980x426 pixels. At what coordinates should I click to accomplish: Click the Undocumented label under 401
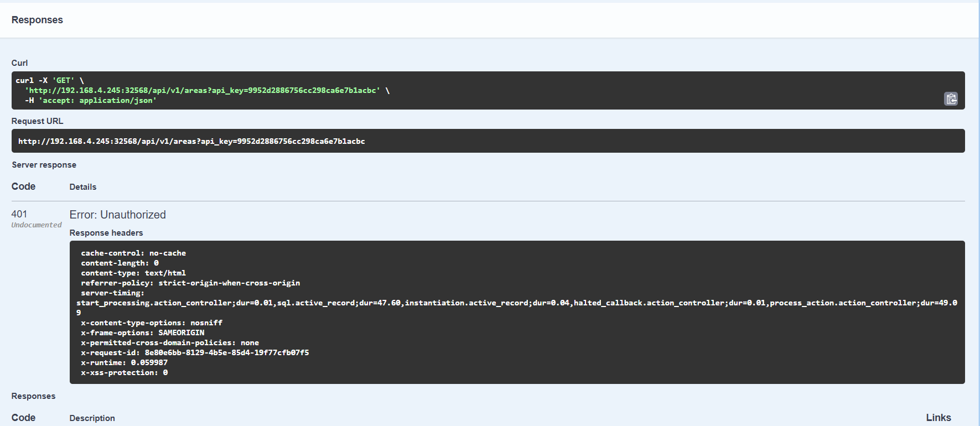pyautogui.click(x=37, y=225)
